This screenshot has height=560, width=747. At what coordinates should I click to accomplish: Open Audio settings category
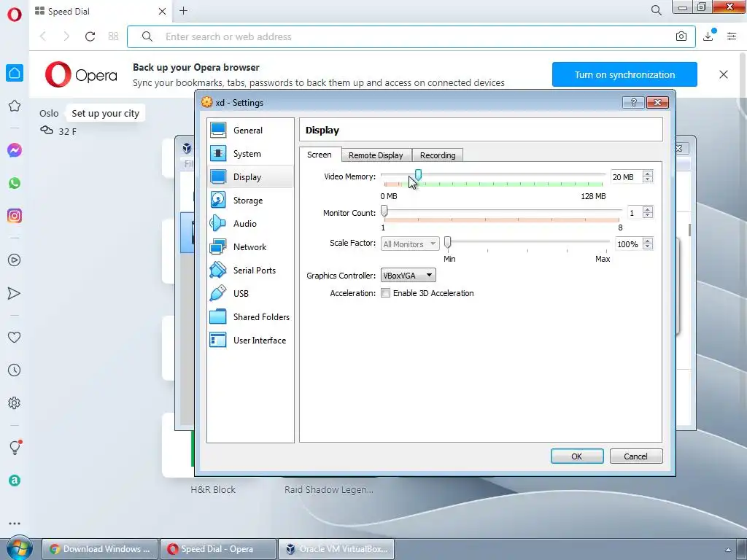point(250,223)
